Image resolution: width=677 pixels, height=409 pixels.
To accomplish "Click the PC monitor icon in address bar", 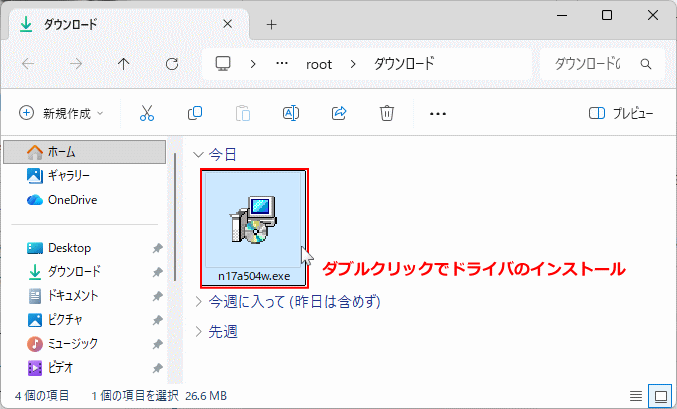I will 223,64.
